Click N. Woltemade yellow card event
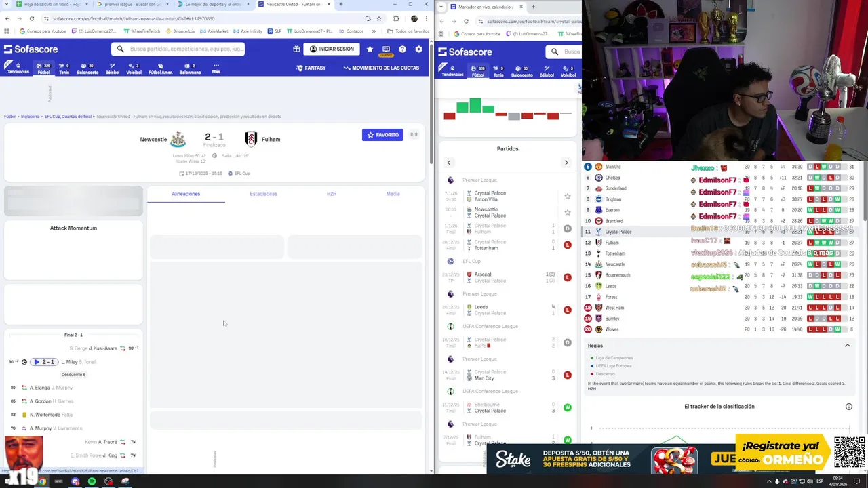Viewport: 868px width, 488px height. (73, 415)
